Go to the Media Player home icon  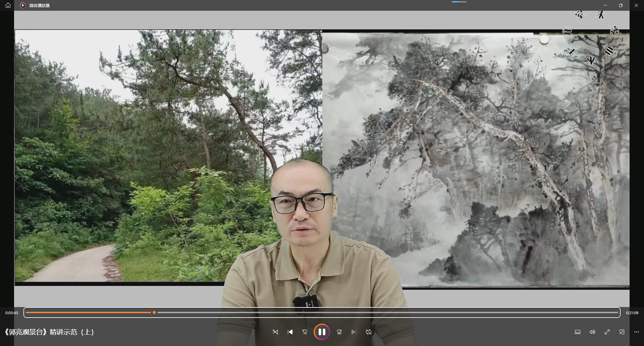tap(8, 5)
